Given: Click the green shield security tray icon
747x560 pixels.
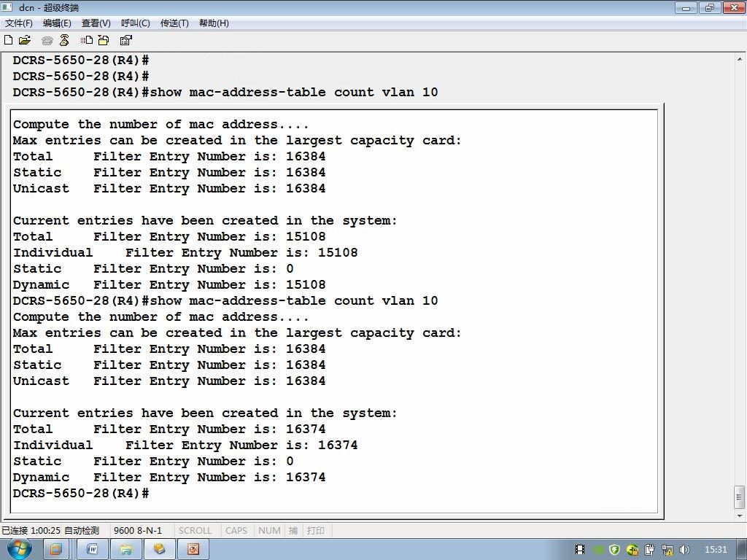Looking at the screenshot, I should point(614,550).
